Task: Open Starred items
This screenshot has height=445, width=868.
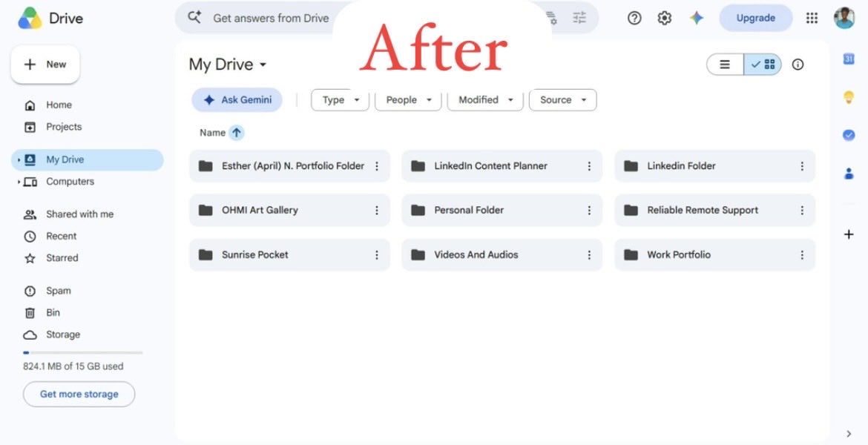Action: pos(62,258)
